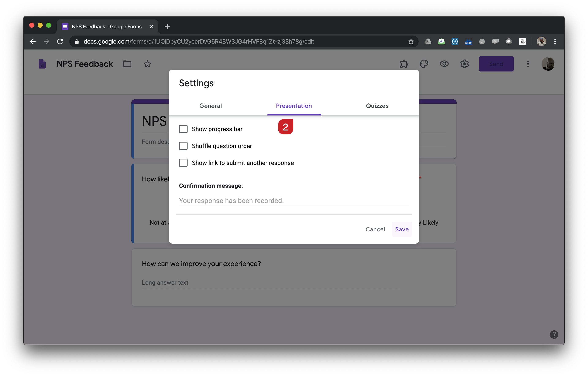
Task: Click the move to folder icon
Action: point(127,64)
